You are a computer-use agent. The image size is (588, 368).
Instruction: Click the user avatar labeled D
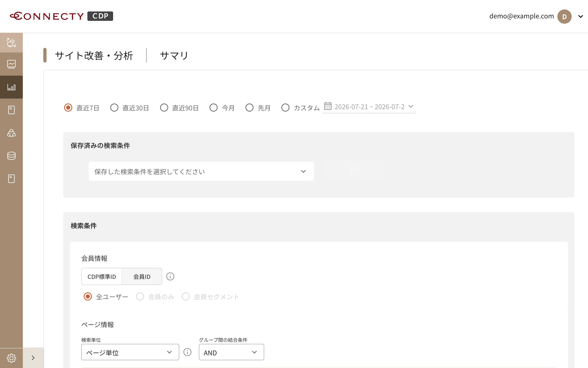564,16
